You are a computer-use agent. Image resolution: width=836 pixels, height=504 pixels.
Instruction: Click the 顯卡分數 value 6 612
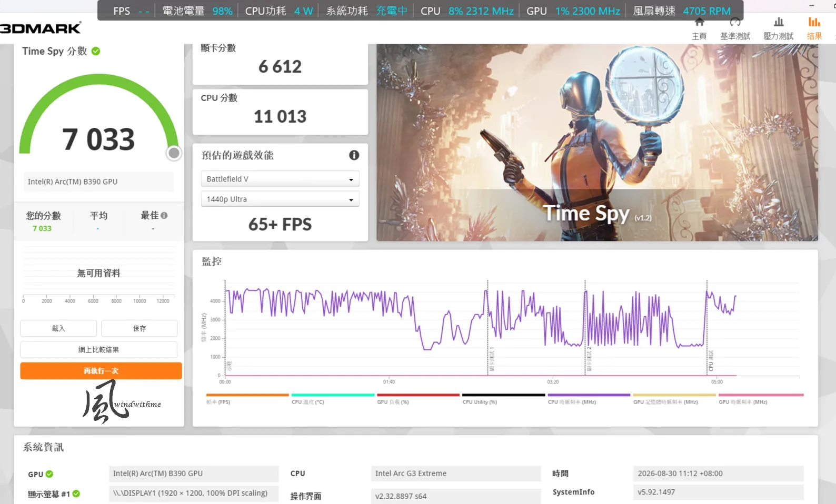pos(280,67)
